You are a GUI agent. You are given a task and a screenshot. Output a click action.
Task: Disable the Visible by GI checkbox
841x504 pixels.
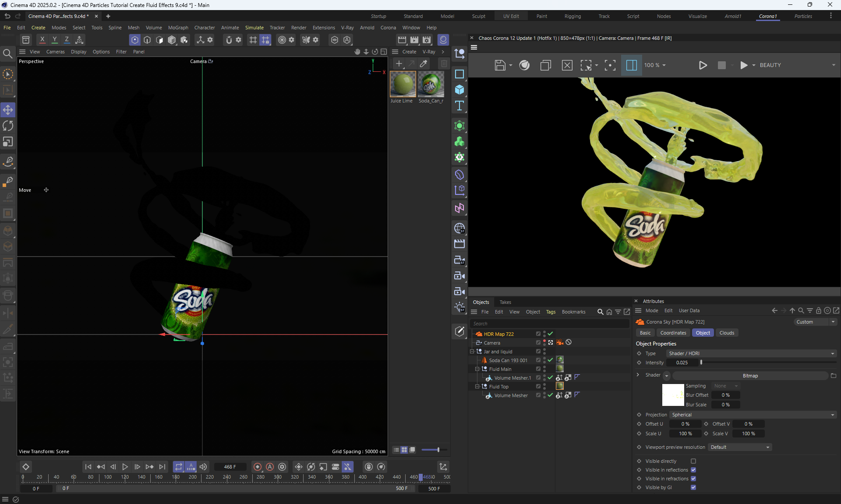[x=693, y=487]
